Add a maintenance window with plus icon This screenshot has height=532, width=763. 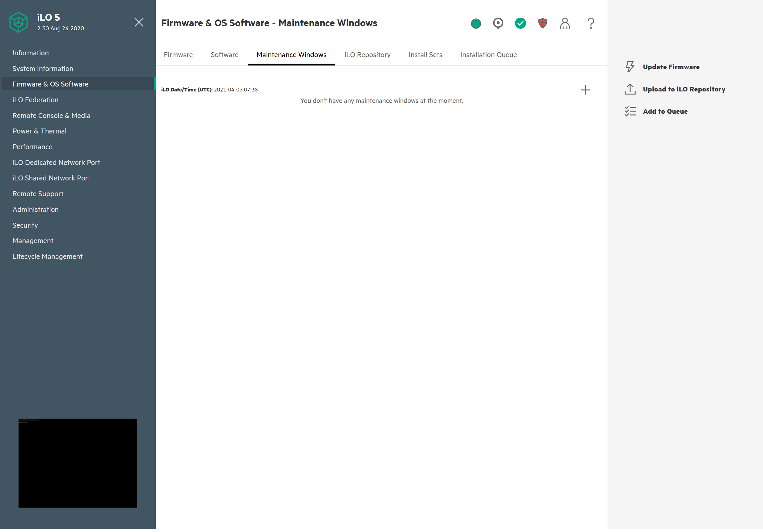coord(585,90)
